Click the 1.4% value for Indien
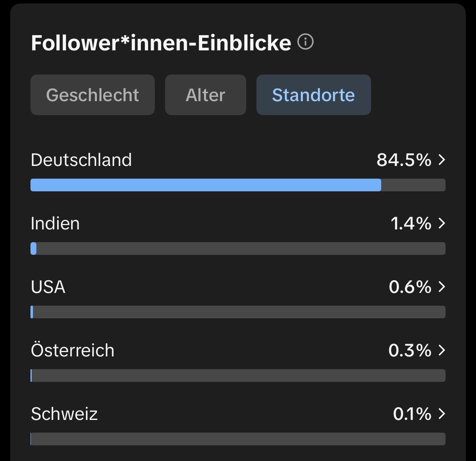Screen dimensions: 476x461 click(x=410, y=224)
